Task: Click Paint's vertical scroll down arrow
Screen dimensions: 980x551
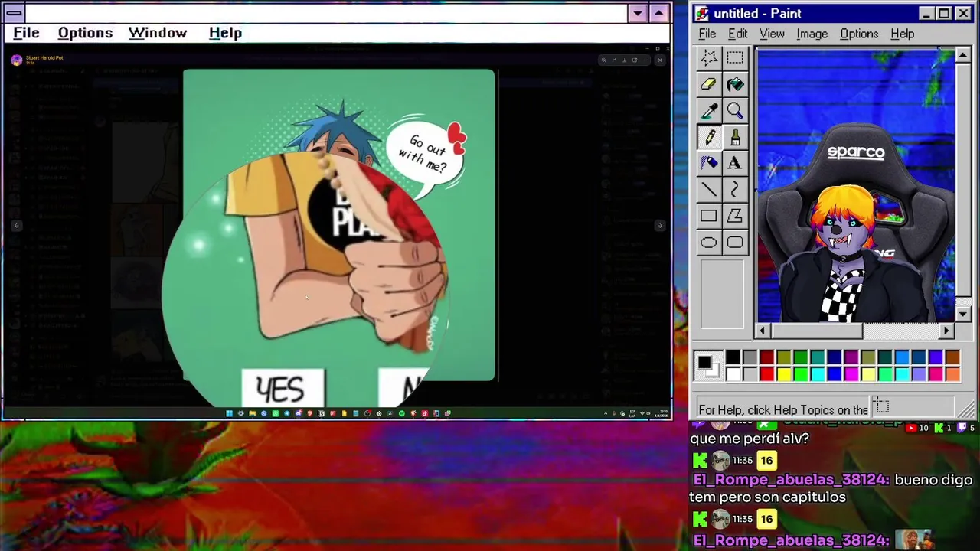Action: tap(963, 314)
